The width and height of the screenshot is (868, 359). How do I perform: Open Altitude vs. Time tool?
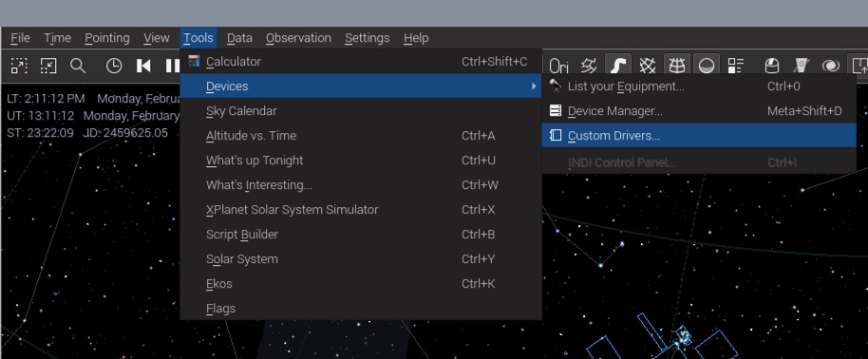(x=360, y=135)
